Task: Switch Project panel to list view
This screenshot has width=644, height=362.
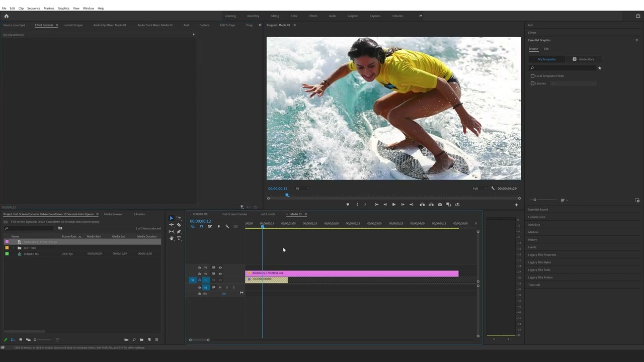Action: tap(13, 340)
